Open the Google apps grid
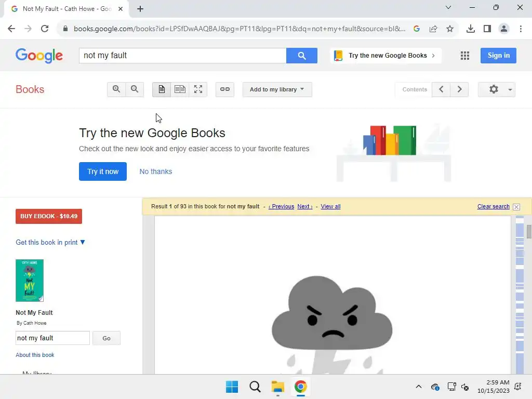The width and height of the screenshot is (532, 399). pos(465,55)
